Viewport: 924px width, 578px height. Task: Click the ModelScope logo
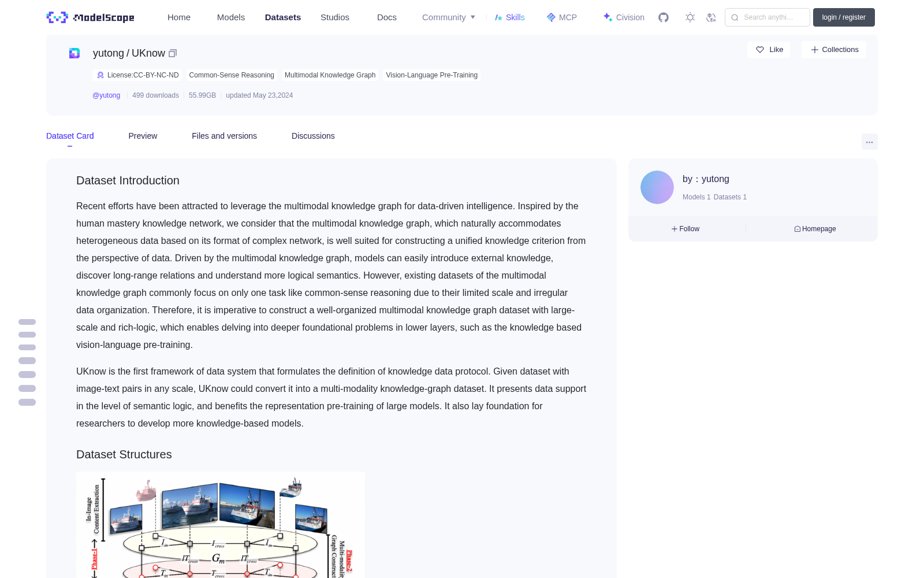pyautogui.click(x=91, y=17)
